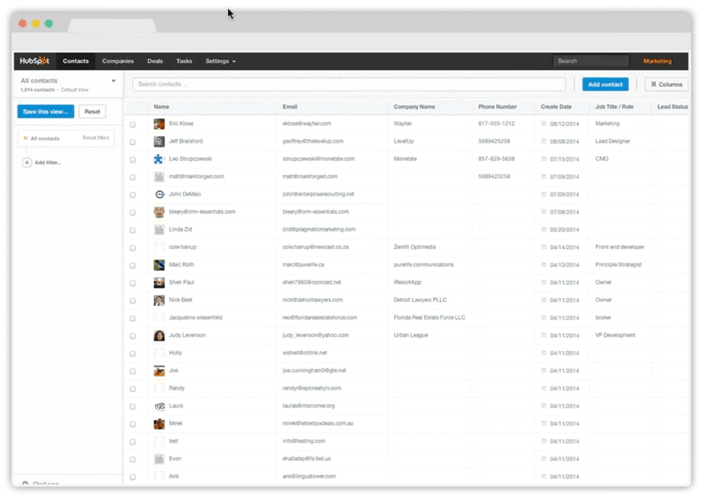Image resolution: width=704 pixels, height=498 pixels.
Task: Click the Lead Status column header
Action: coord(672,107)
